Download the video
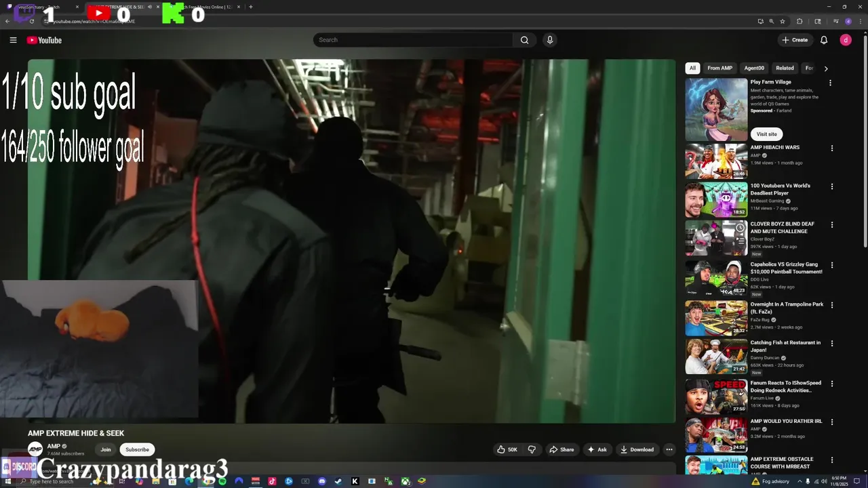Screen dimensions: 868x488 [637, 449]
